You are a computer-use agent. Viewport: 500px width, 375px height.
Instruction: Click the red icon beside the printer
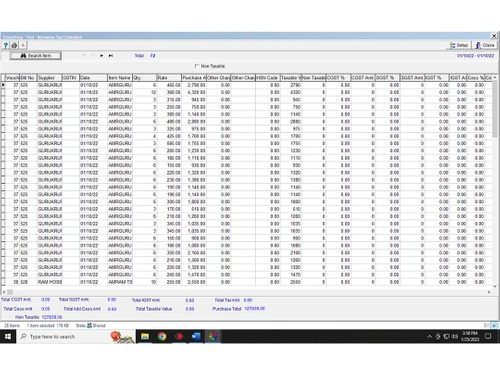click(x=23, y=45)
